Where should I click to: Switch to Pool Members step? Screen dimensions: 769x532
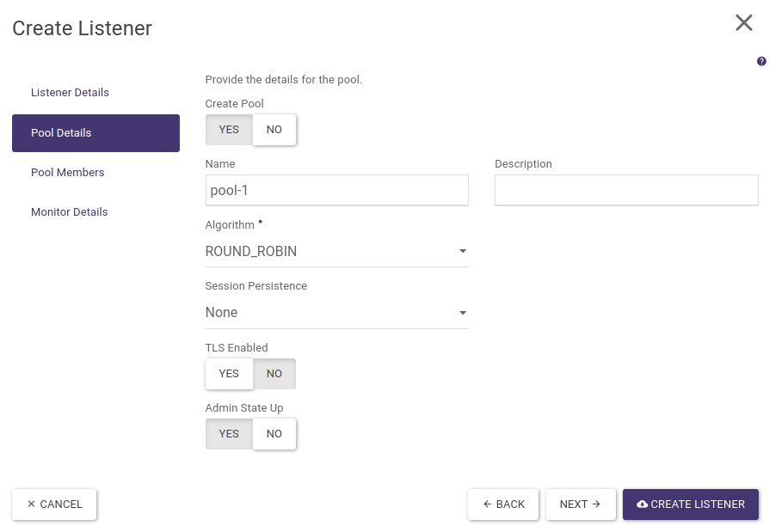pyautogui.click(x=67, y=173)
